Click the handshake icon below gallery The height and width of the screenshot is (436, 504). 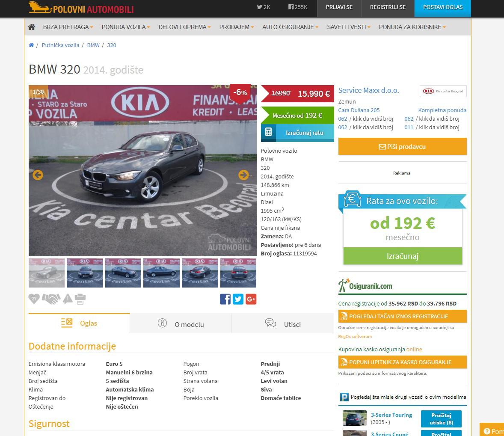coord(51,299)
